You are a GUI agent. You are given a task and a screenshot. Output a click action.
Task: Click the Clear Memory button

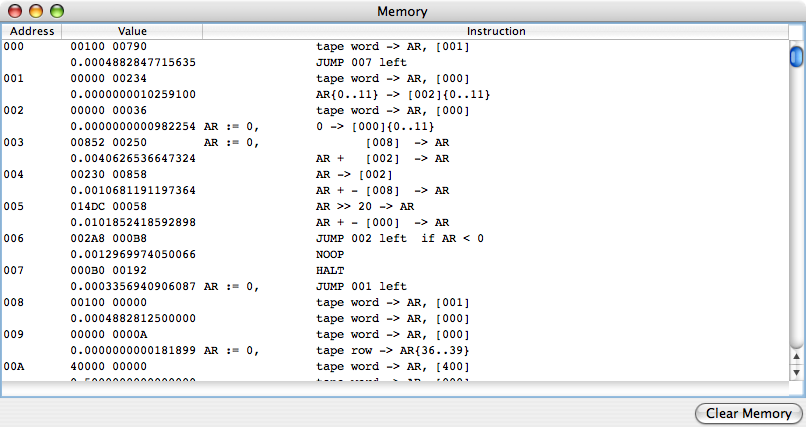pyautogui.click(x=748, y=413)
